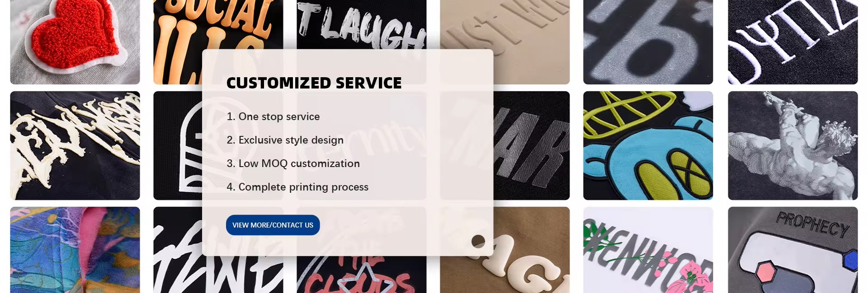View the angel statue print thumbnail

[x=793, y=145]
